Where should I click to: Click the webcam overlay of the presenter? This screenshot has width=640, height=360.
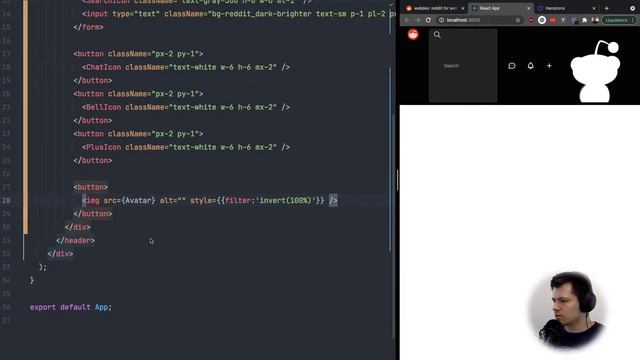point(567,311)
